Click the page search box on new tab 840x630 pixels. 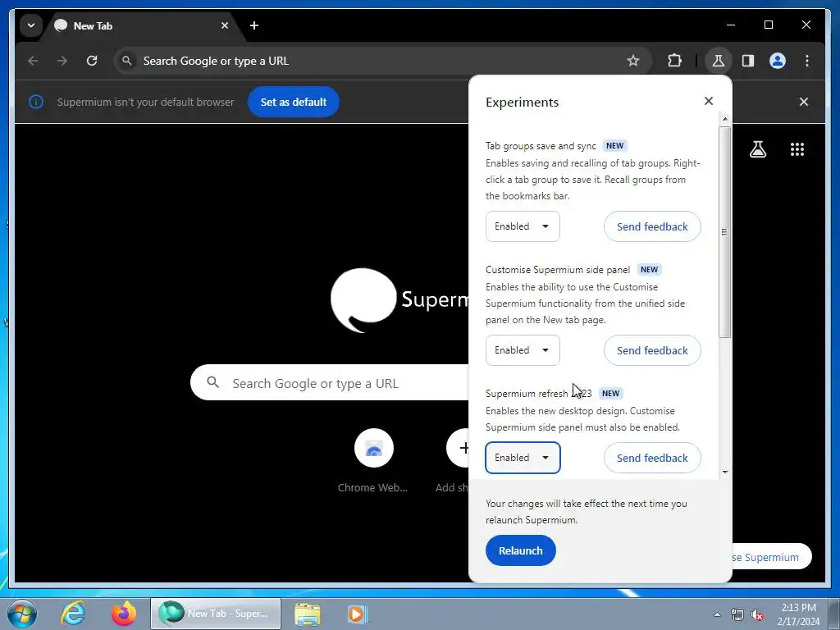[329, 382]
